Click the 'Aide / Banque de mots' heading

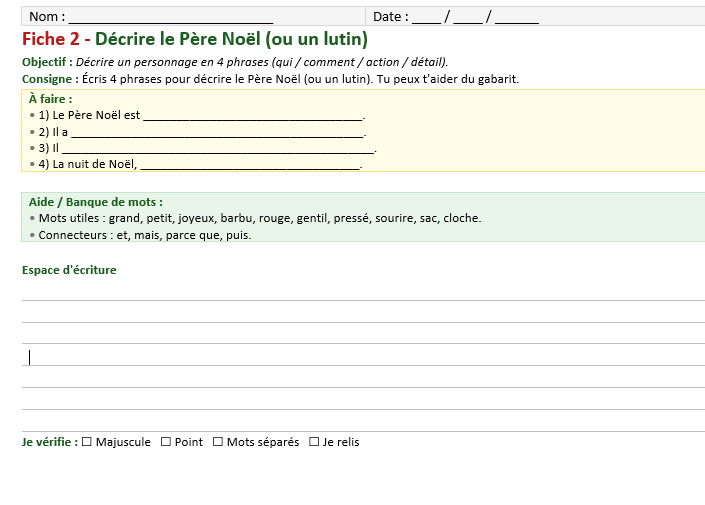(95, 201)
